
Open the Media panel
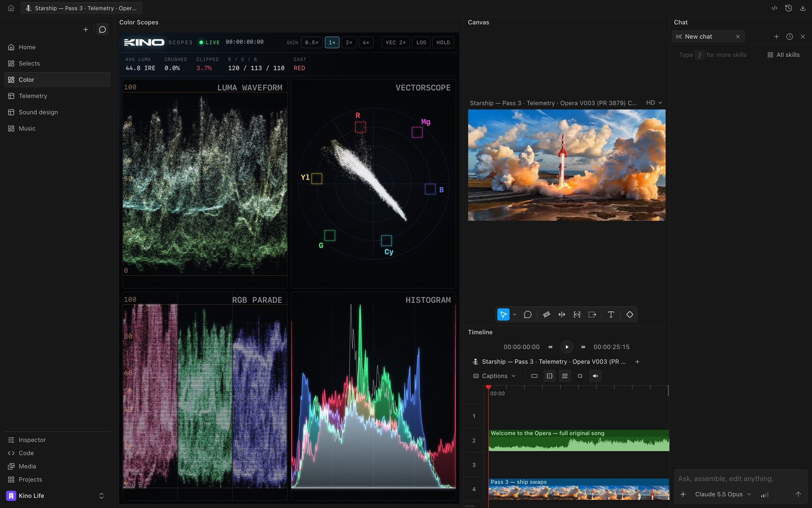click(x=57, y=466)
